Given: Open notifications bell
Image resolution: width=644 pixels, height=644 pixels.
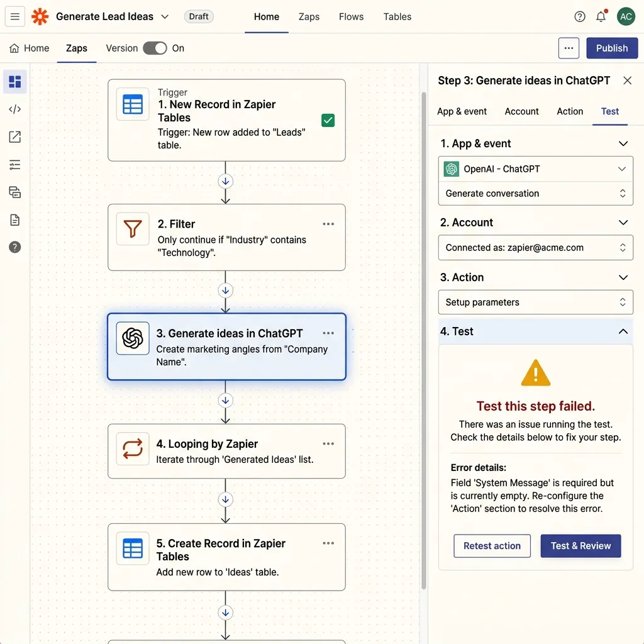Looking at the screenshot, I should [x=601, y=16].
